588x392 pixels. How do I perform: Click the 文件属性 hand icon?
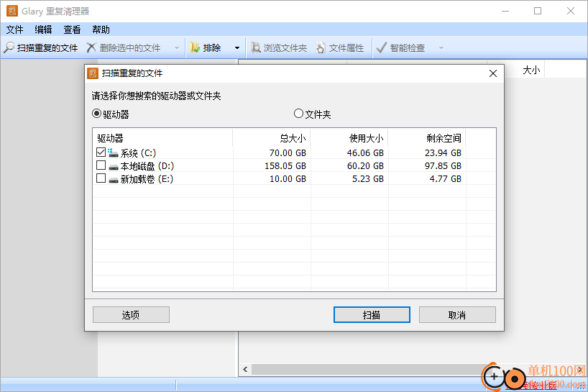tap(321, 47)
